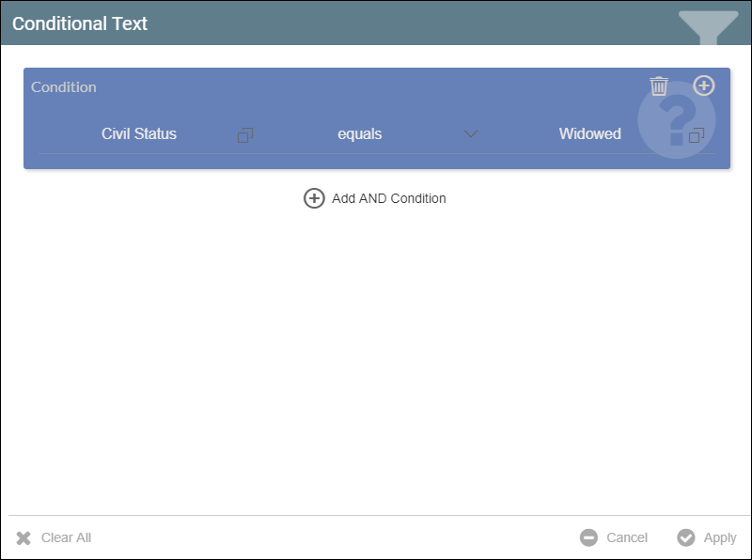Click the plus circle before Add AND Condition
The image size is (752, 560).
pos(314,198)
